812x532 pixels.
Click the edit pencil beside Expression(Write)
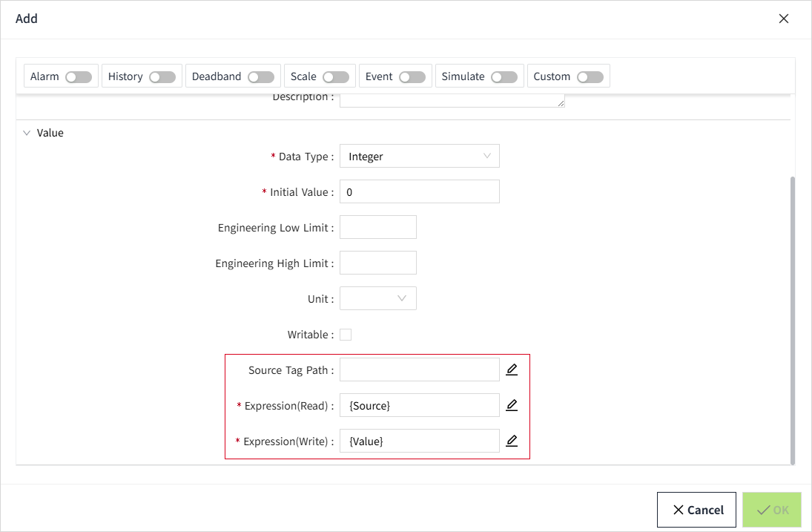point(512,441)
